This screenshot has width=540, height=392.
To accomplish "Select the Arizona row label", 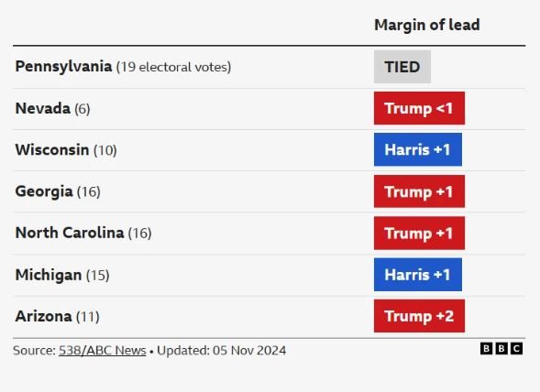I will (x=57, y=316).
